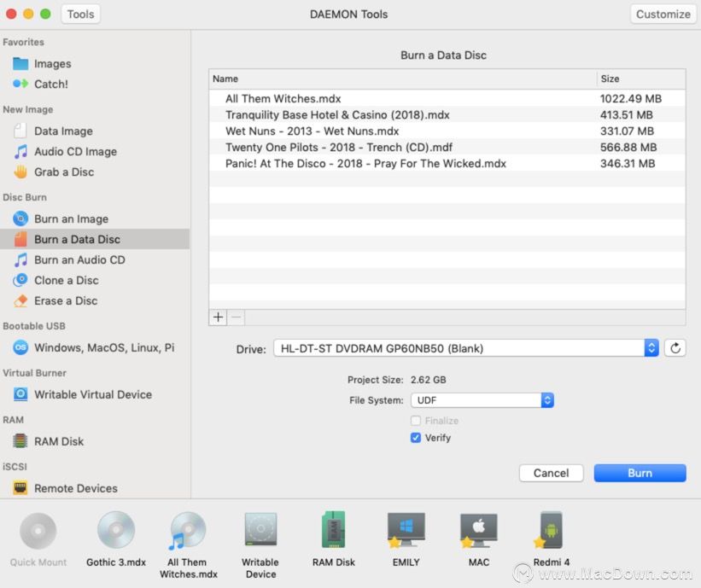Click the 413.51 MB size cell
The width and height of the screenshot is (701, 588).
(x=627, y=115)
